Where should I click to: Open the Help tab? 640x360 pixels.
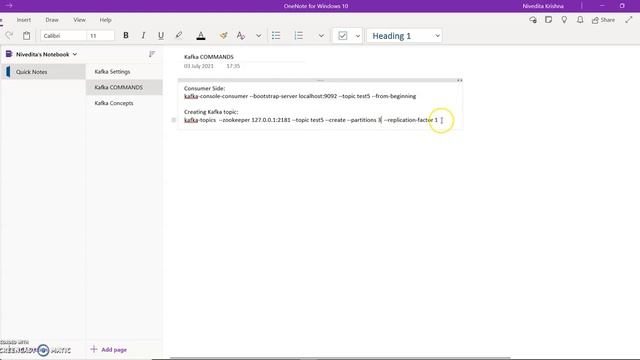tap(105, 20)
